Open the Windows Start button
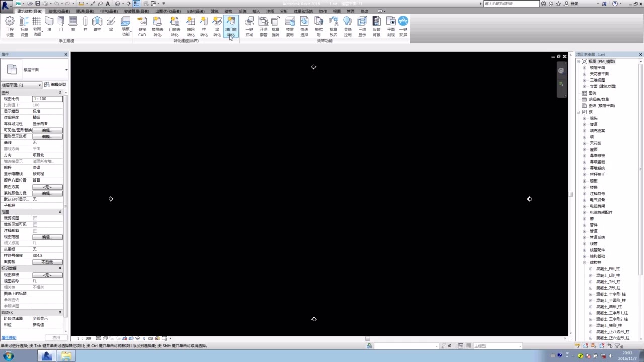The width and height of the screenshot is (644, 362). tap(9, 356)
